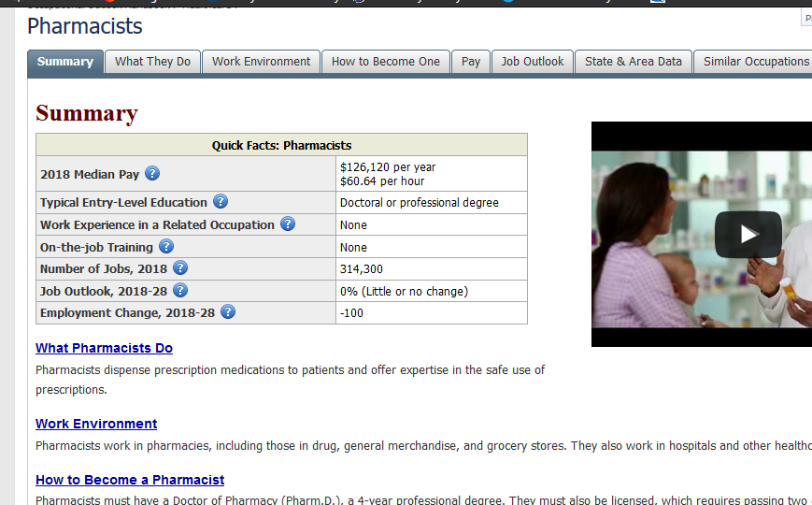View the Job Outlook tab

pyautogui.click(x=533, y=62)
